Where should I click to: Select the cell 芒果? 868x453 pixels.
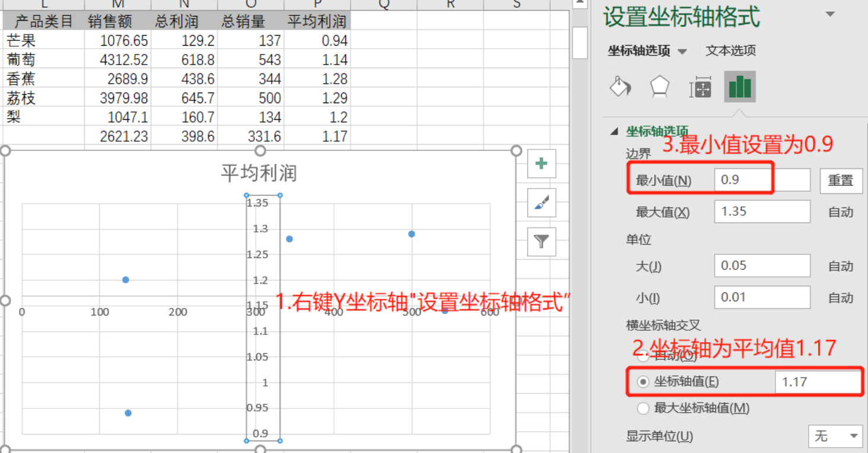coord(43,41)
